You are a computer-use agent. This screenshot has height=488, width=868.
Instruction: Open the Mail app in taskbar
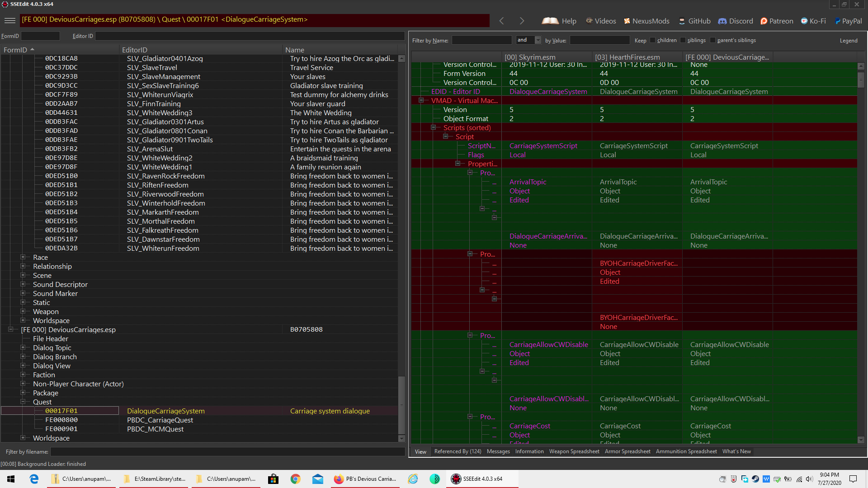click(x=318, y=479)
